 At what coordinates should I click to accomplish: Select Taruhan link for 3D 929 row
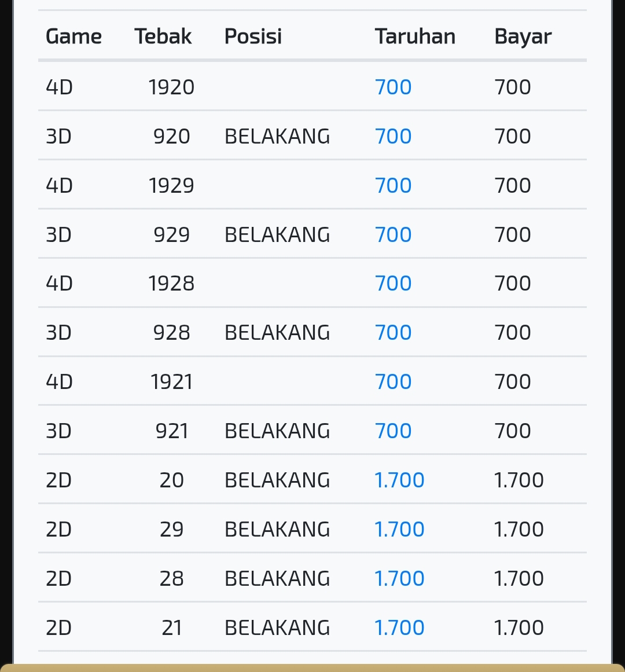click(x=394, y=234)
